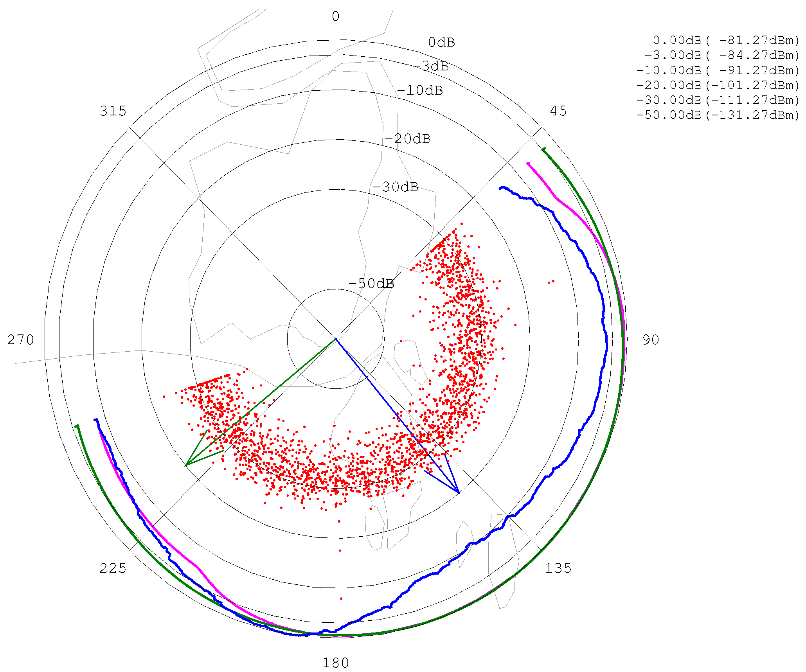Click the -10.00dB (-91.27dBm) legend entry
Screen dimensions: 806x672
[x=718, y=70]
